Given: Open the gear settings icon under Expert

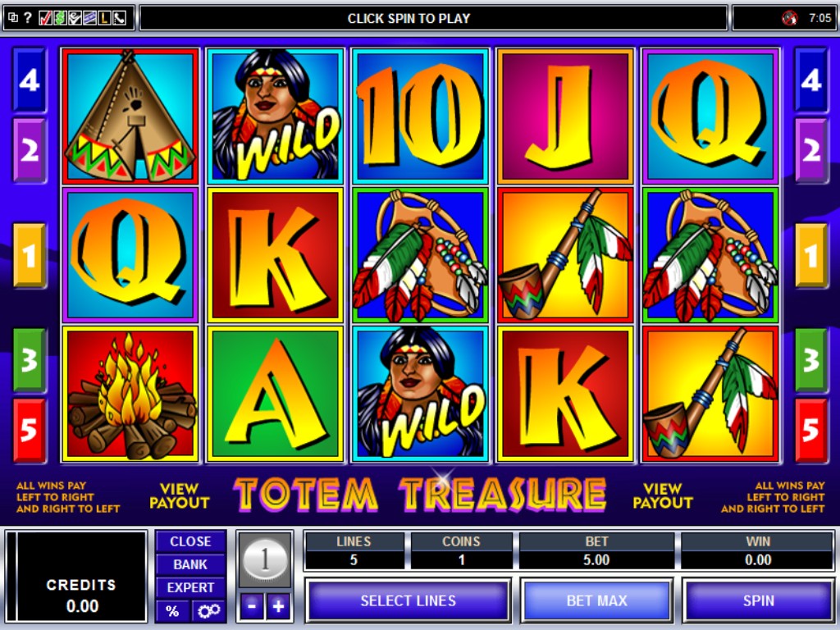Looking at the screenshot, I should click(x=208, y=610).
